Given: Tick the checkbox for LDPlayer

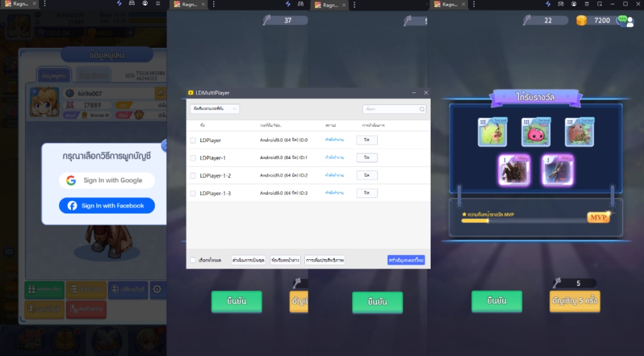Looking at the screenshot, I should [x=193, y=140].
